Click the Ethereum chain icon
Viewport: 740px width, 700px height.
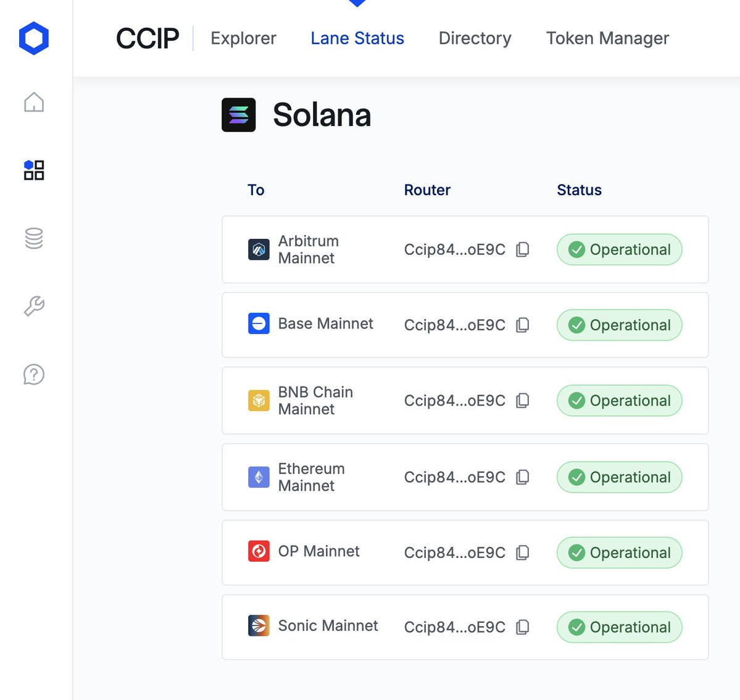point(259,477)
